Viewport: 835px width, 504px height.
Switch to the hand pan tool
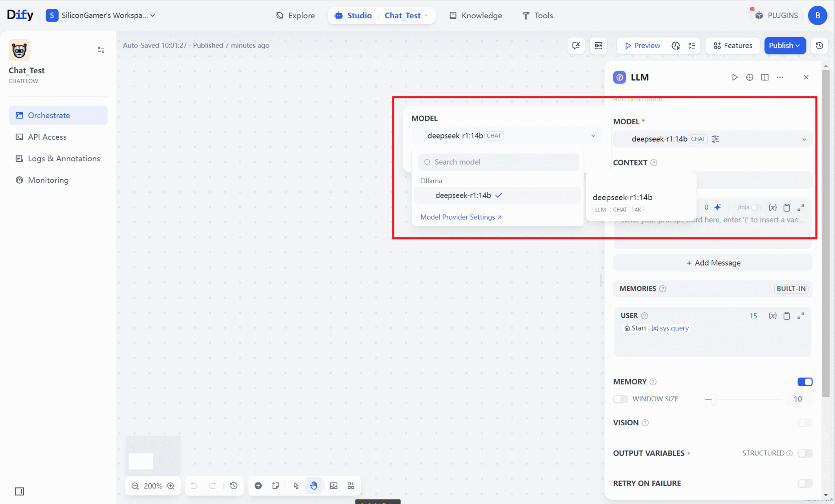click(x=313, y=486)
